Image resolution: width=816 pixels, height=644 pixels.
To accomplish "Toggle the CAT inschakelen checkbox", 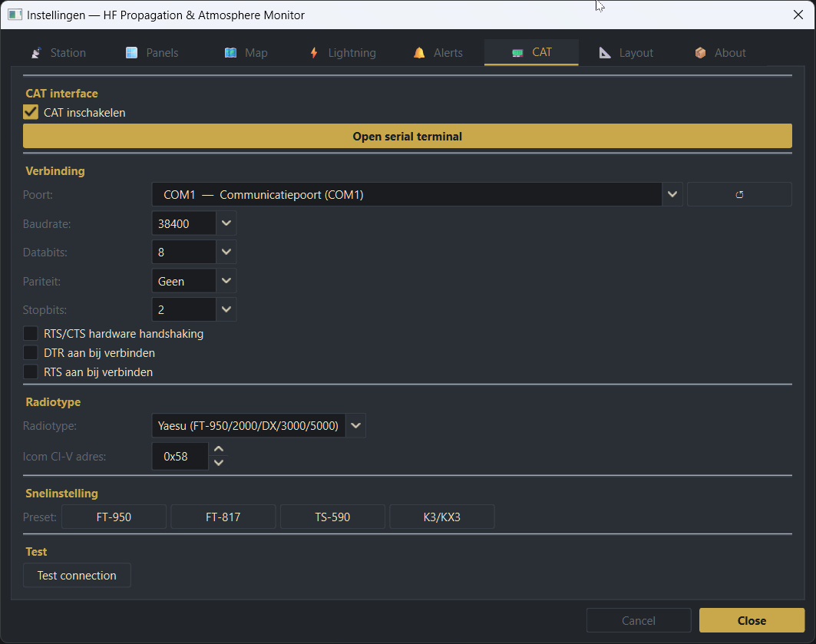I will point(31,112).
